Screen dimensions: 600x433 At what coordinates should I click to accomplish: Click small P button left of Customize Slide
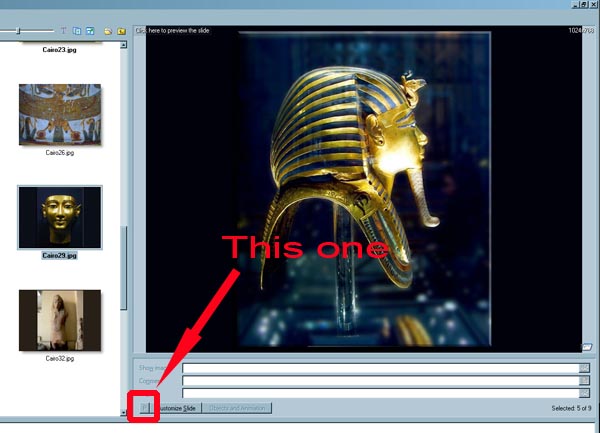tap(144, 408)
